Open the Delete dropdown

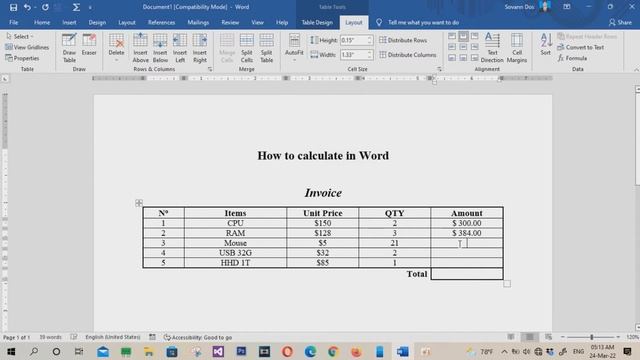pos(116,48)
